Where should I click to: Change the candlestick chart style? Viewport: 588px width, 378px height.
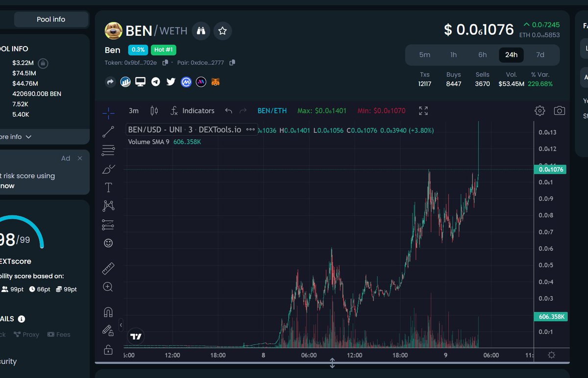point(154,111)
